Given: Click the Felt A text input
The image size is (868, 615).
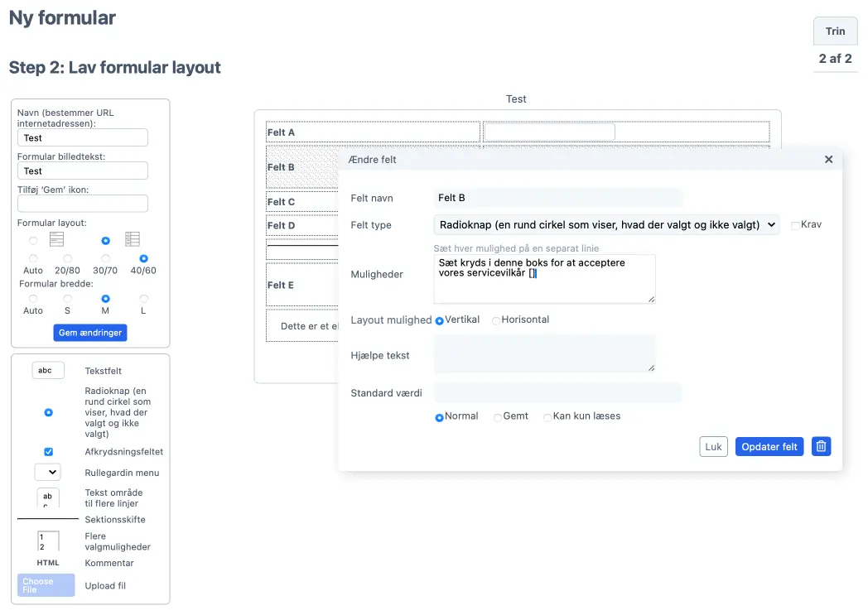Looking at the screenshot, I should (x=550, y=132).
